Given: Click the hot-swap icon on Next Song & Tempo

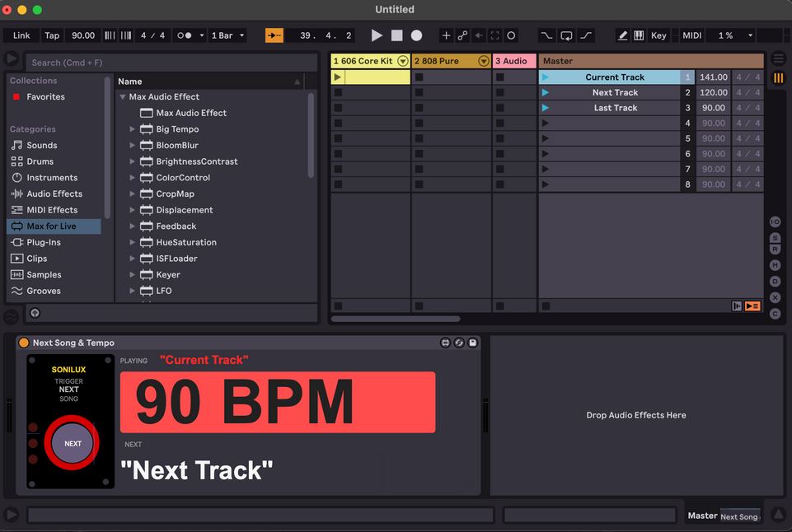Looking at the screenshot, I should [459, 342].
